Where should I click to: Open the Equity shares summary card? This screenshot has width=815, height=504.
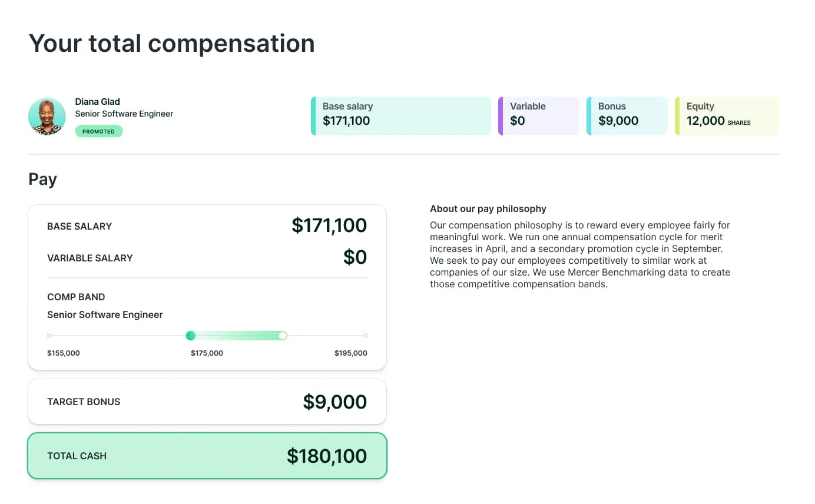pyautogui.click(x=727, y=116)
